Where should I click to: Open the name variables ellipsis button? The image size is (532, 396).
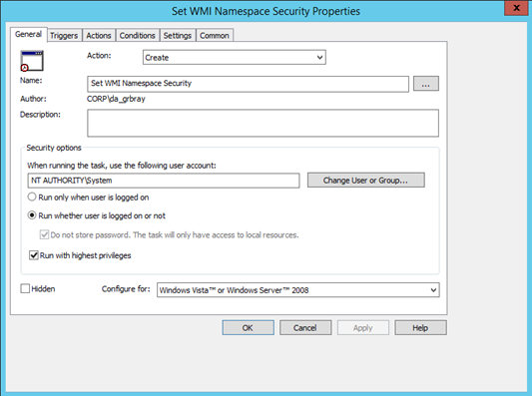click(426, 84)
